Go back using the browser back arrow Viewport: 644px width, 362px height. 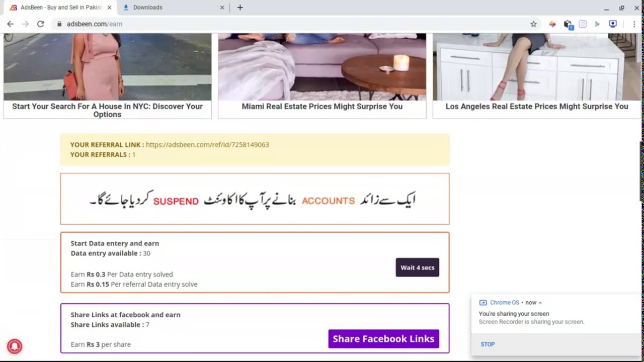10,24
